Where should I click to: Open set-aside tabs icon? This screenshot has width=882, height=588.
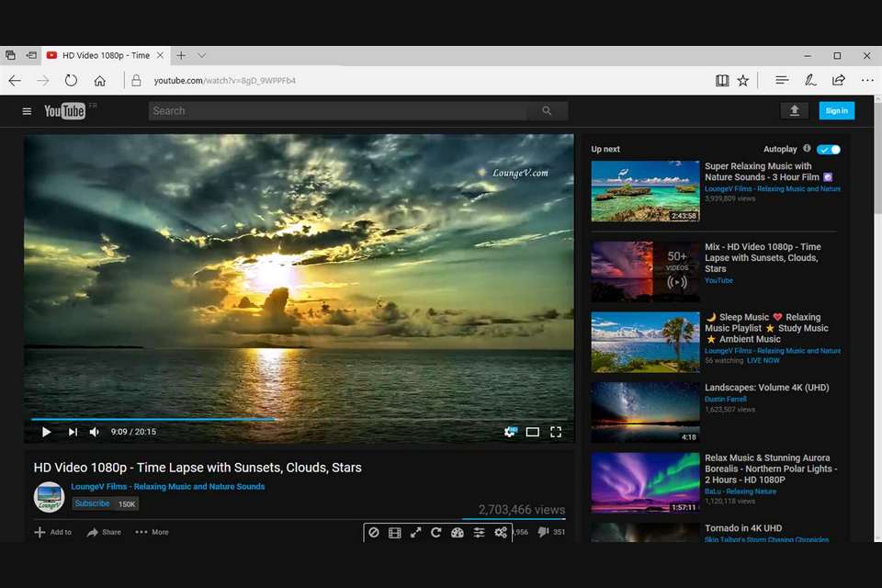pos(10,55)
